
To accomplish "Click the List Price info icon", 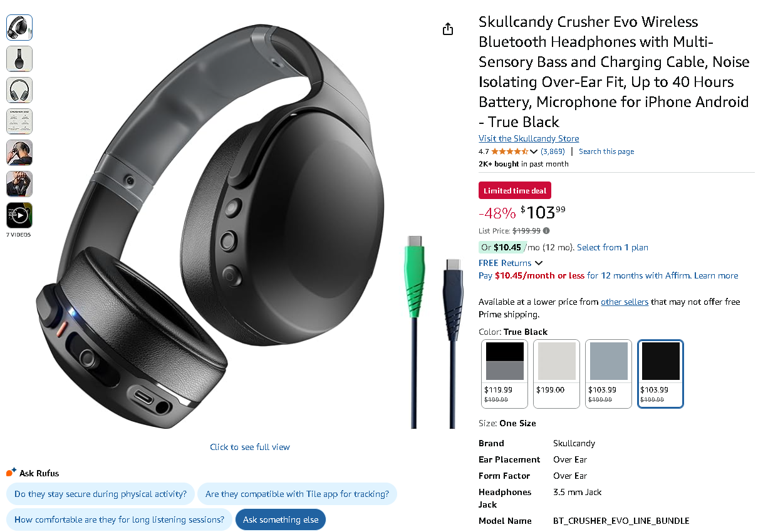I will pyautogui.click(x=547, y=231).
